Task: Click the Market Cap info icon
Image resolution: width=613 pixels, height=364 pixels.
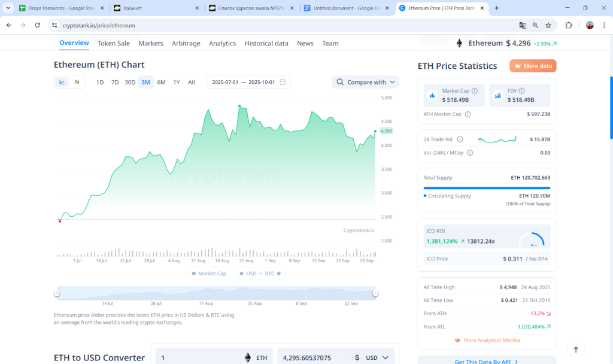Action: pyautogui.click(x=474, y=91)
